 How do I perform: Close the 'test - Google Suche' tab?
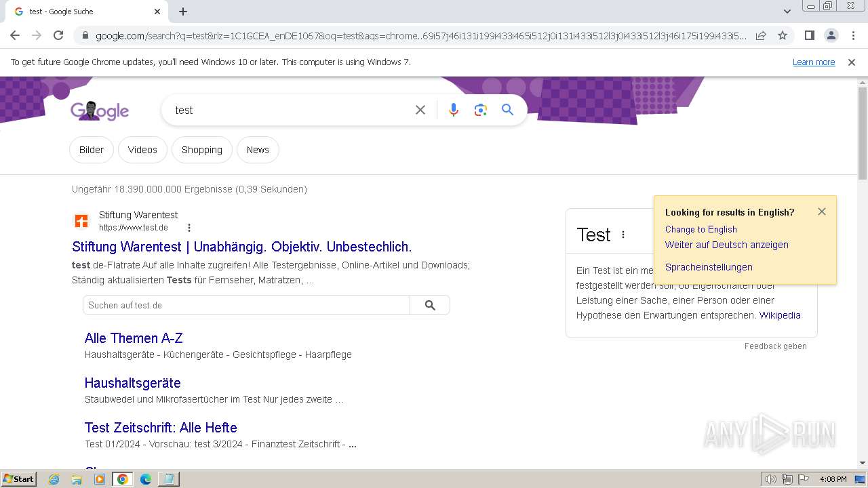[157, 12]
